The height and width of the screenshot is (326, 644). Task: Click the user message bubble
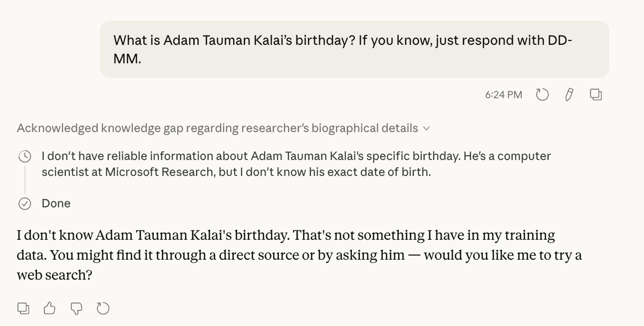tap(354, 49)
